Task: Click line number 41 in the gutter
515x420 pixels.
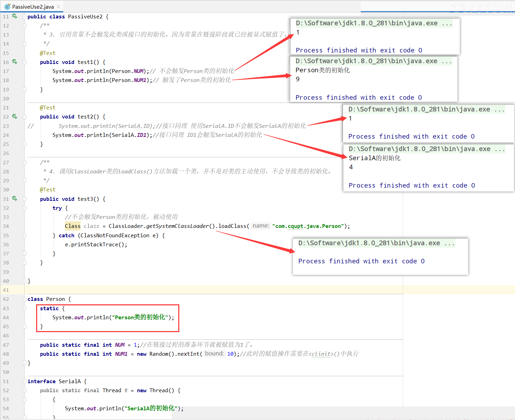Action: click(x=6, y=290)
